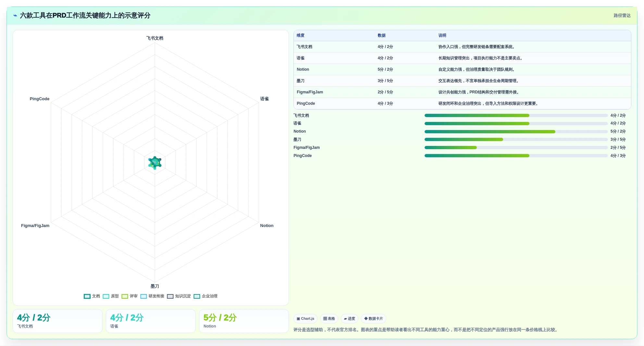Click the PingCode label in the progress list

(x=303, y=156)
